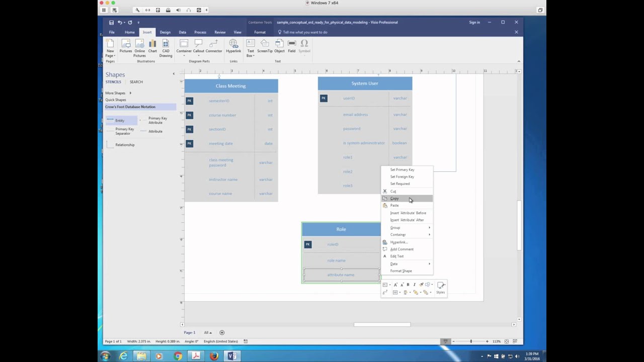Insert a Hyperlink from the ribbon
Viewport: 644px width, 362px height.
point(233,46)
